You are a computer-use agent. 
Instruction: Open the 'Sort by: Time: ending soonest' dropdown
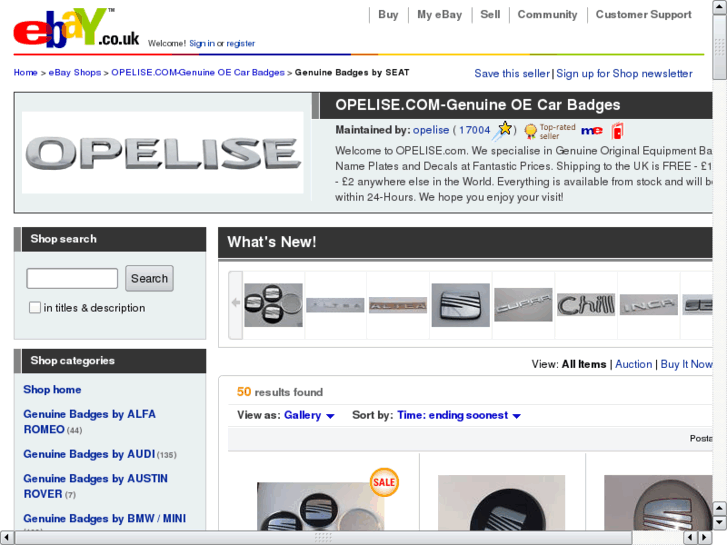click(459, 415)
